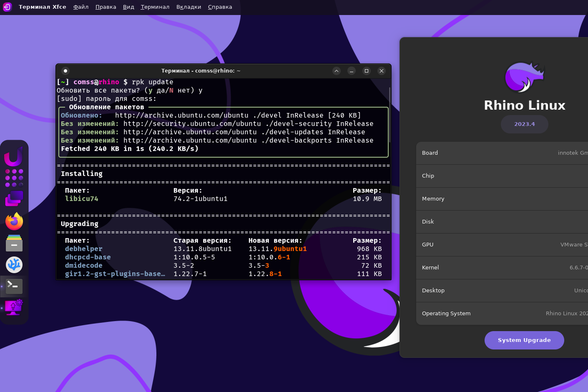
Task: Click the Upgrading section header
Action: (80, 224)
